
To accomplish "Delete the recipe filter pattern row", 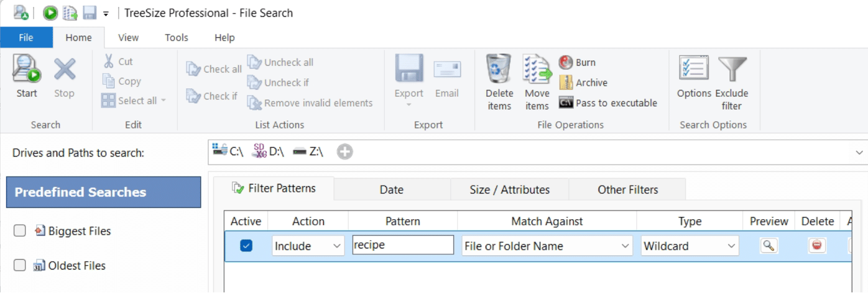I will point(817,245).
